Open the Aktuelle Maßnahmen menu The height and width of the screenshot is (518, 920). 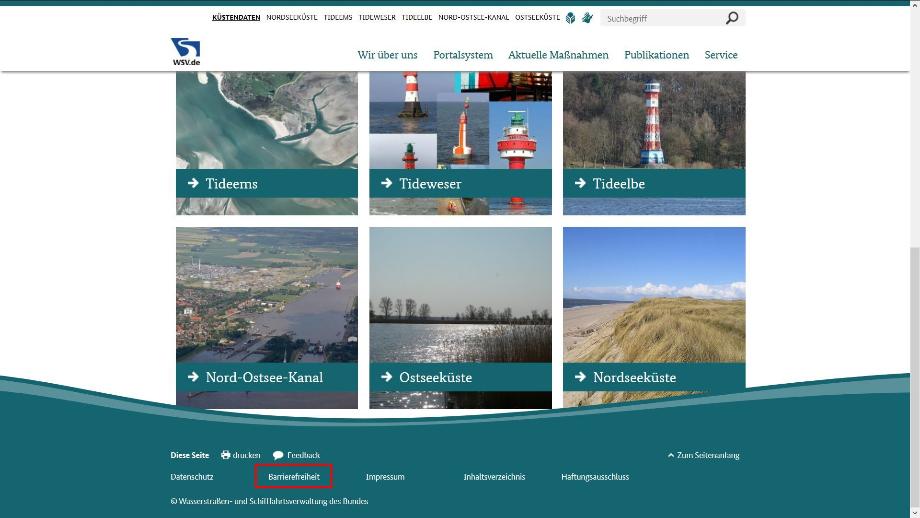point(558,55)
